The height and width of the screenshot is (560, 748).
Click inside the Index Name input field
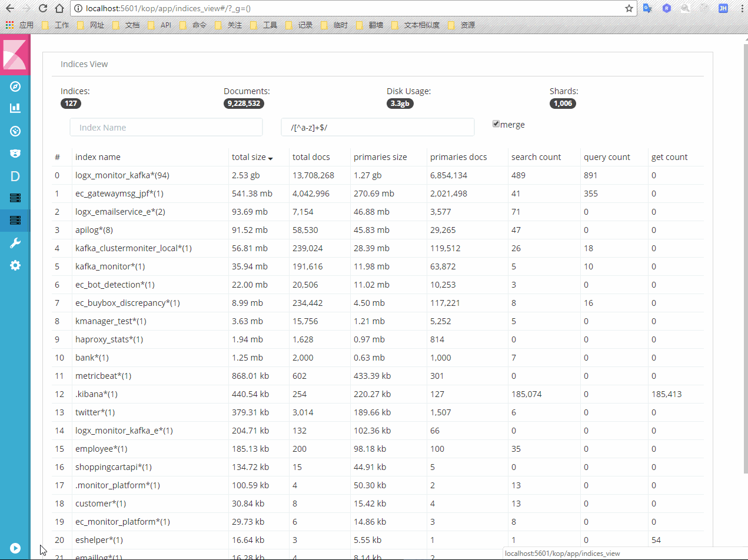166,126
